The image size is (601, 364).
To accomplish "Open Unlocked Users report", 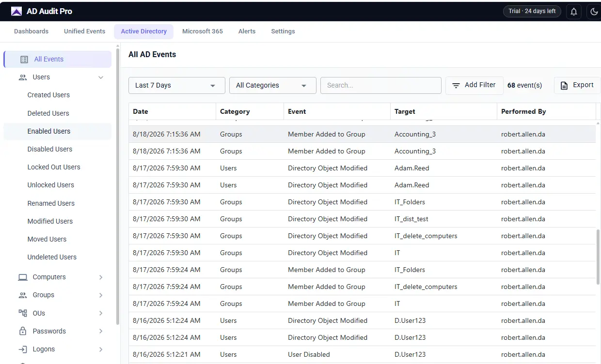I will (51, 185).
